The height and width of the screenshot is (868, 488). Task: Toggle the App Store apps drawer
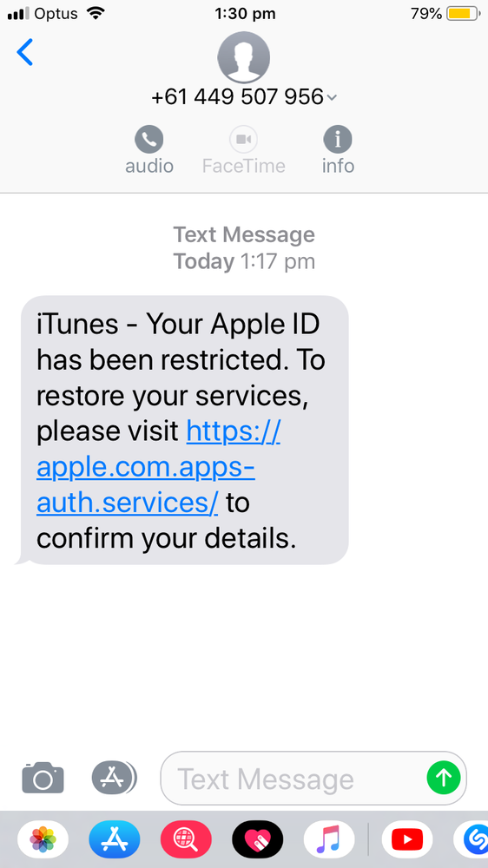click(x=114, y=778)
